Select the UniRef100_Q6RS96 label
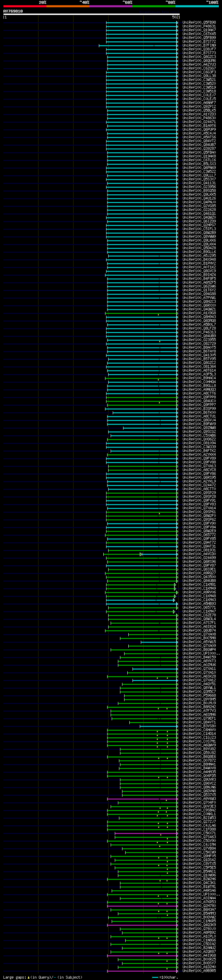Screen dimensions: 222x980 pos(199,561)
